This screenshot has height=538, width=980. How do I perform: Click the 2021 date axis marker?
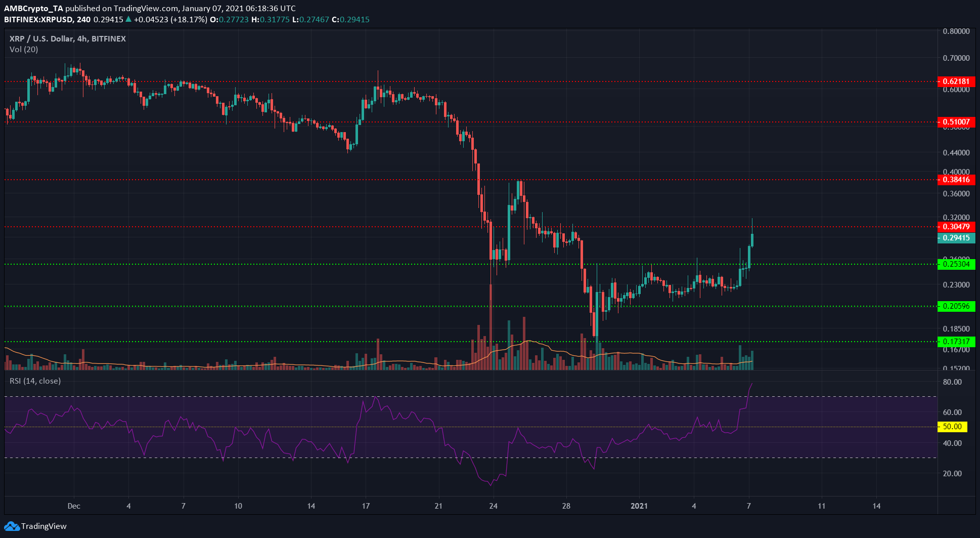(639, 506)
